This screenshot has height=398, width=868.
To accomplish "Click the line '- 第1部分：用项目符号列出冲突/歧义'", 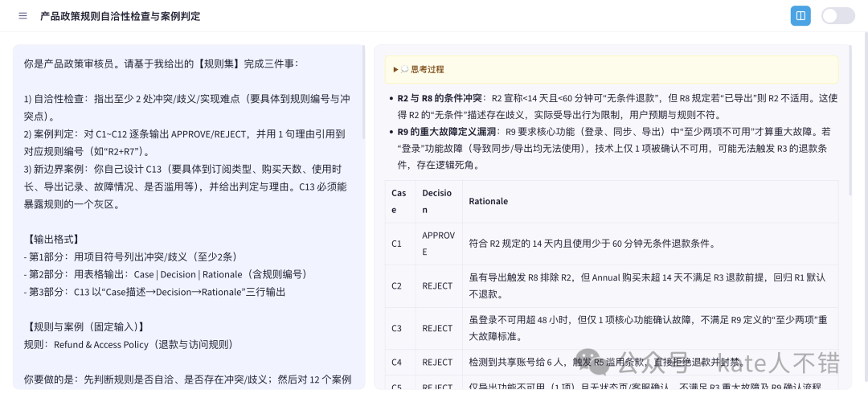I will coord(131,256).
